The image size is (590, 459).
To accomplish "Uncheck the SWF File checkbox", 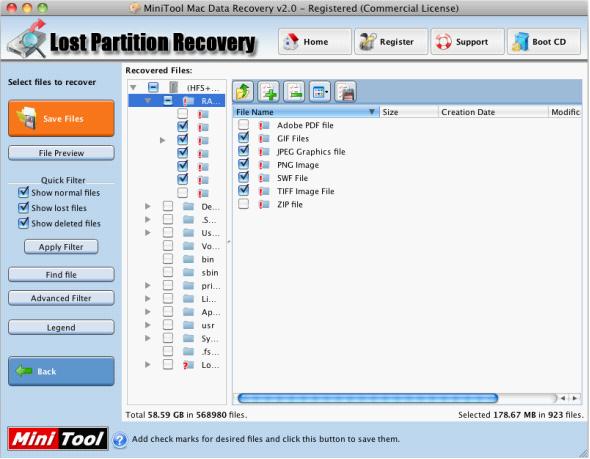I will tap(243, 177).
